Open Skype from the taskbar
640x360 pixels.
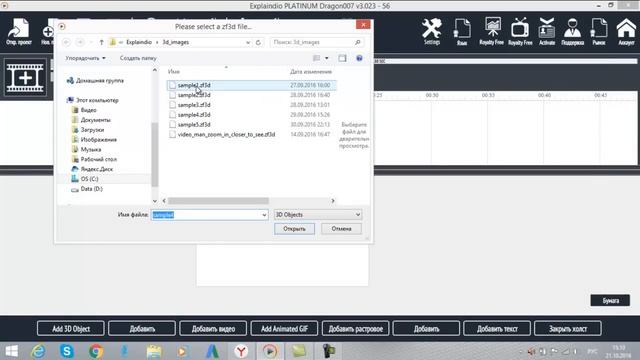pos(67,351)
